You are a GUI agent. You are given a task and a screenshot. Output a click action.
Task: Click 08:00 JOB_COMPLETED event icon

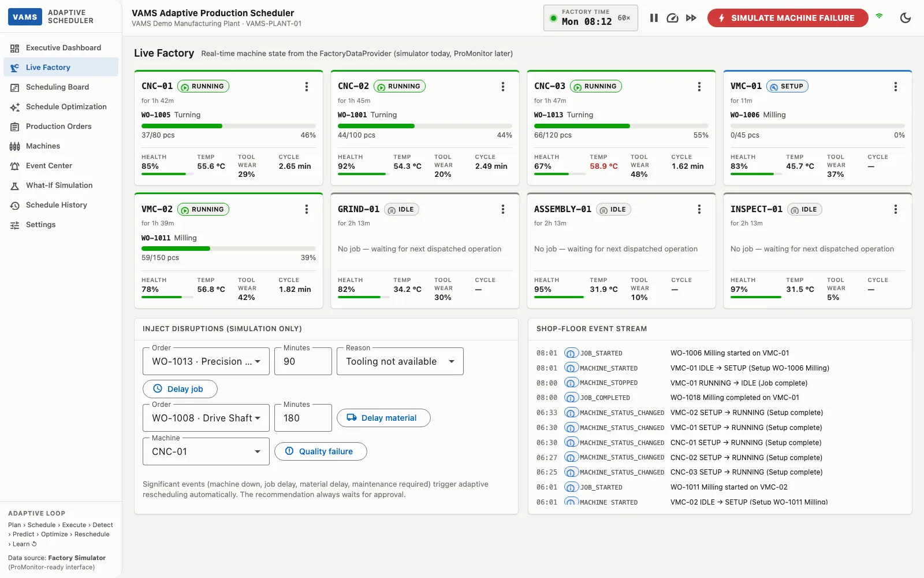(x=571, y=398)
